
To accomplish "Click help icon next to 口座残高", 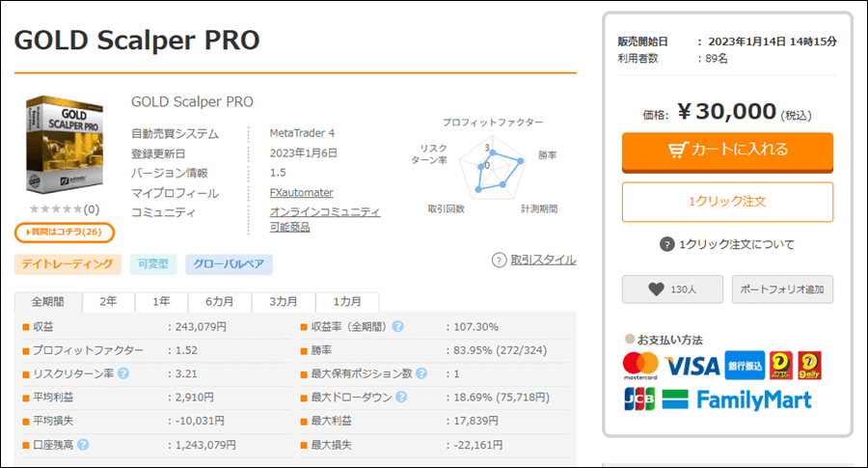I will tap(83, 445).
